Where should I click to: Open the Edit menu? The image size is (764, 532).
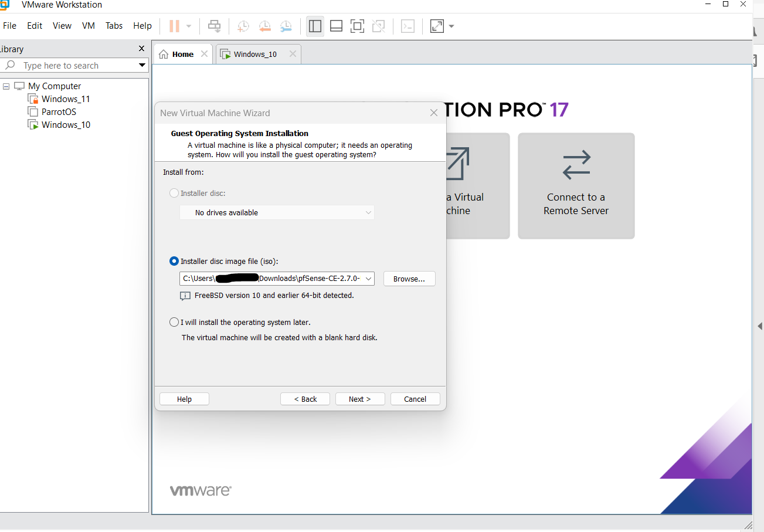tap(35, 26)
